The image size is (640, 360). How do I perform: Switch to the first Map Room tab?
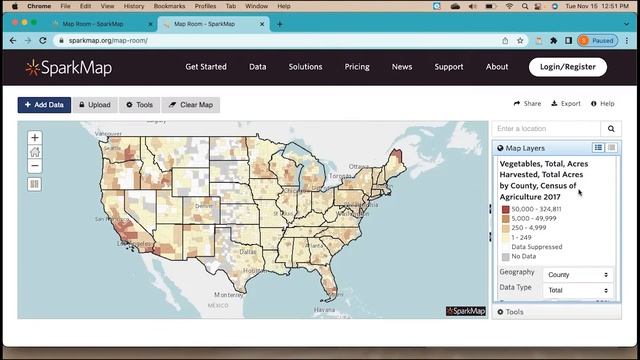point(93,24)
